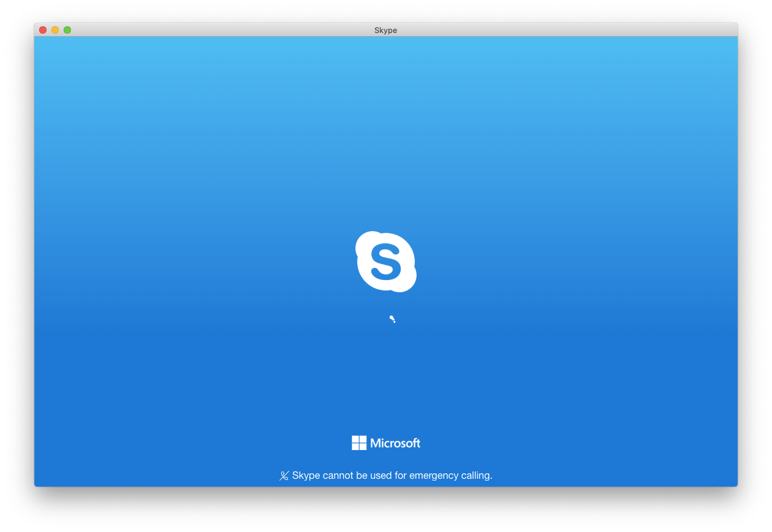Click the yellow minimize traffic light button
Screen dimensions: 772x532
(x=55, y=29)
